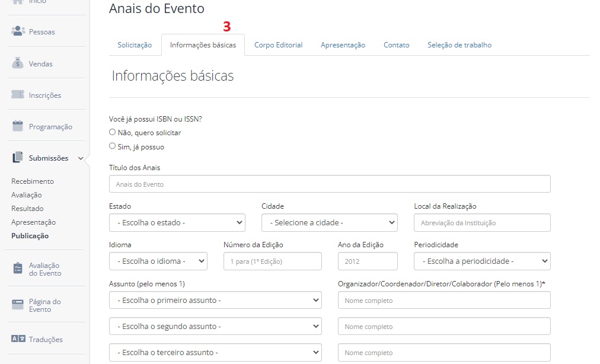Image resolution: width=600 pixels, height=364 pixels.
Task: Click the Vendas money bag icon
Action: coord(18,63)
